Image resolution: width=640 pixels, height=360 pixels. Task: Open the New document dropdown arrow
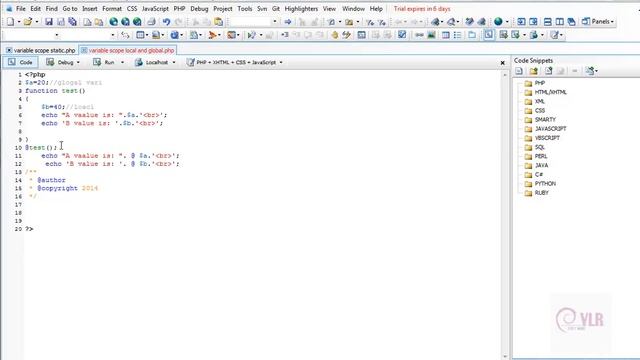(x=19, y=22)
